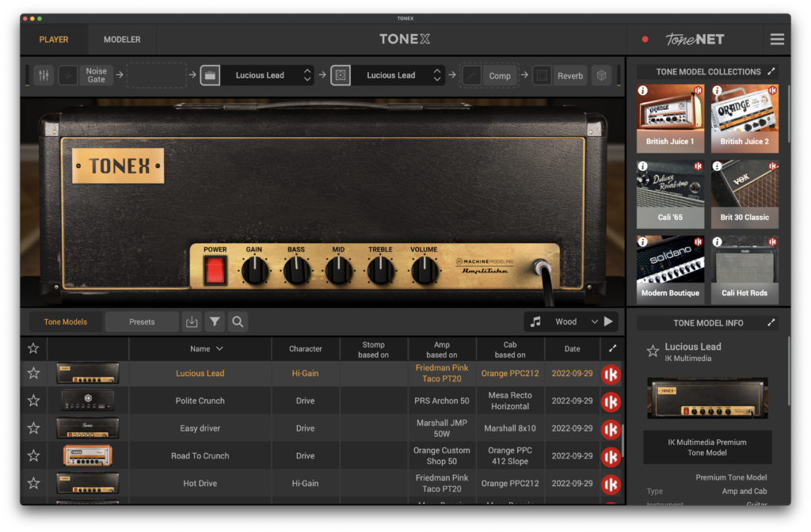Toggle the red POWER switch on amp

pyautogui.click(x=215, y=271)
